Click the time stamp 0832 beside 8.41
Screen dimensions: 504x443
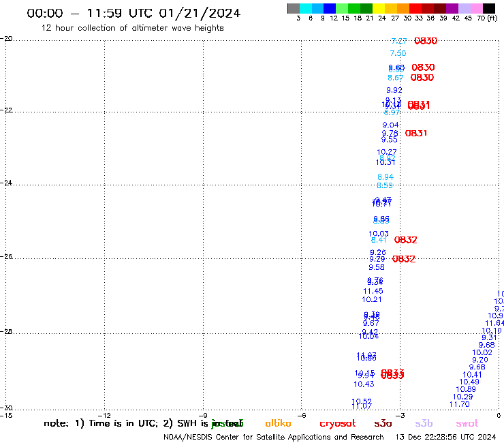(406, 240)
